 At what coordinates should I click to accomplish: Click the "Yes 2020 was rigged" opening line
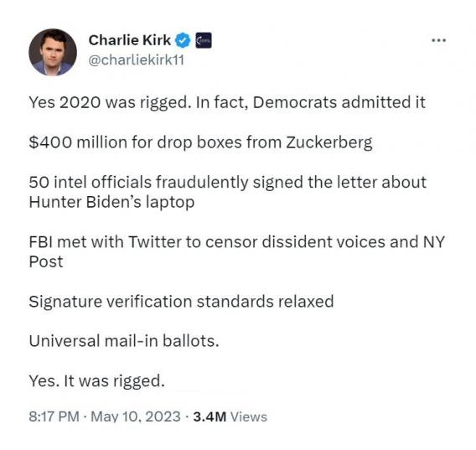coord(227,102)
